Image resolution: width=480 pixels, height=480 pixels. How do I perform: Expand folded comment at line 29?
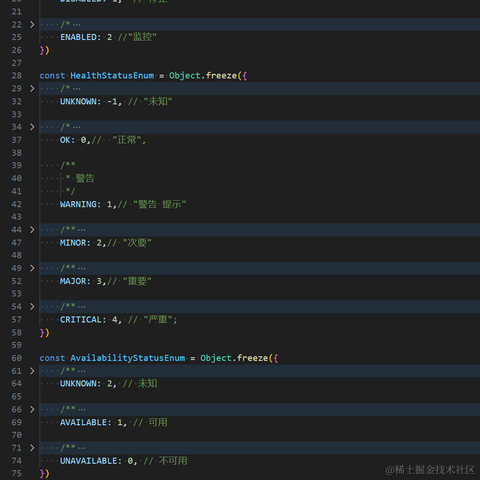[x=32, y=88]
